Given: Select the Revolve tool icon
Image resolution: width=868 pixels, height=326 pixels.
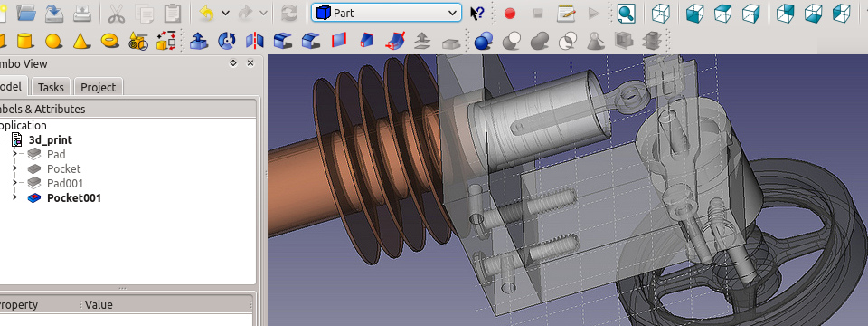Looking at the screenshot, I should 226,41.
